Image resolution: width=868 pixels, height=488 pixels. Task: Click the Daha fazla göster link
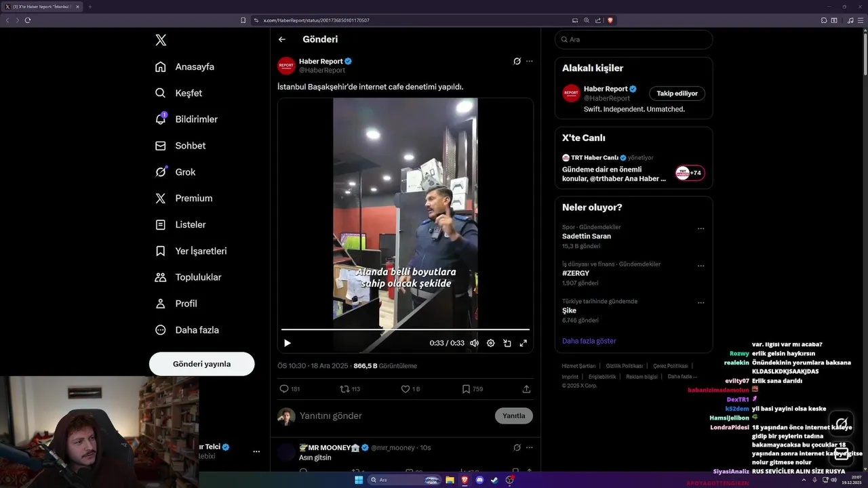point(589,341)
